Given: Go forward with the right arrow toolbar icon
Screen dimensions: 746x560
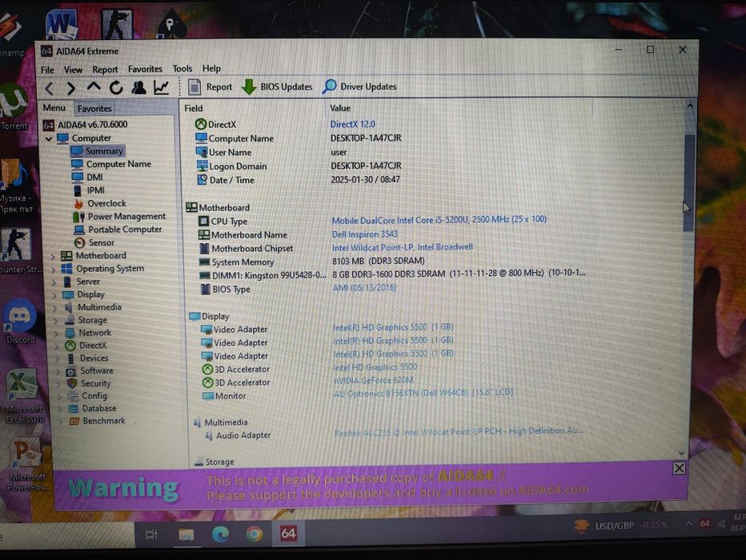Looking at the screenshot, I should [71, 89].
